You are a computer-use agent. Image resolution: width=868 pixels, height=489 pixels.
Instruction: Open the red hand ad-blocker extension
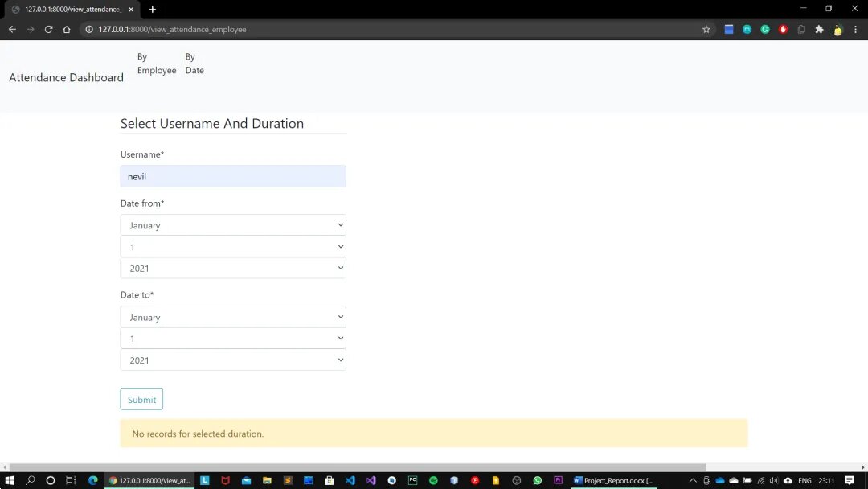(x=784, y=29)
